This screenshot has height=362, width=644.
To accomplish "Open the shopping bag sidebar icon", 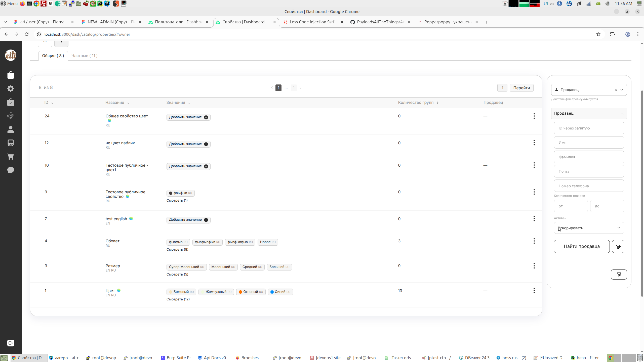I will tap(11, 75).
